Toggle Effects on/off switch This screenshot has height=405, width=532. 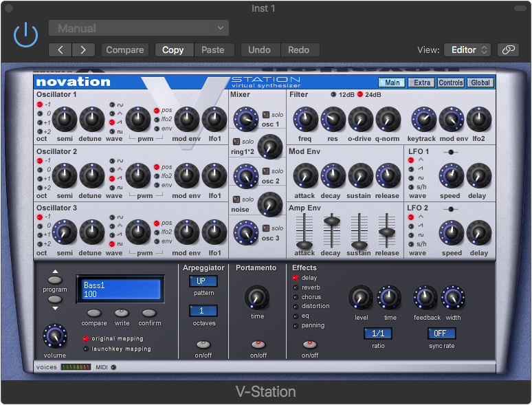[x=310, y=344]
